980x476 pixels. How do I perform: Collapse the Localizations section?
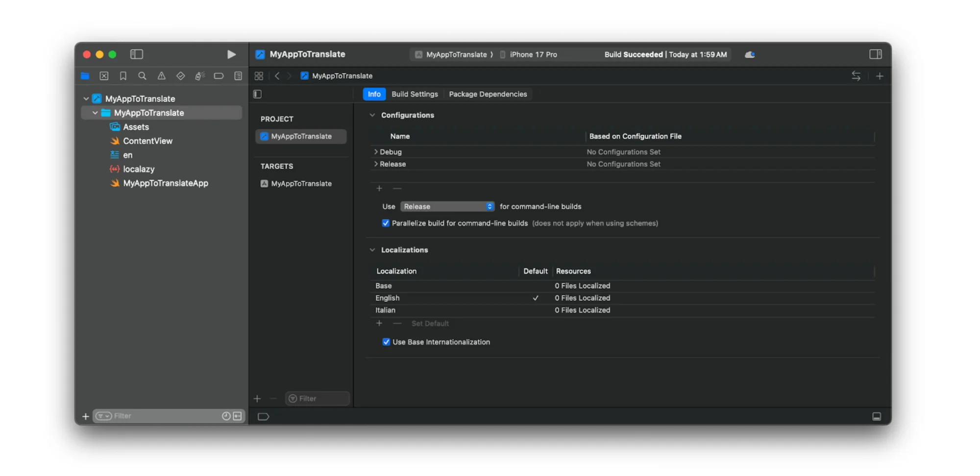pyautogui.click(x=372, y=250)
